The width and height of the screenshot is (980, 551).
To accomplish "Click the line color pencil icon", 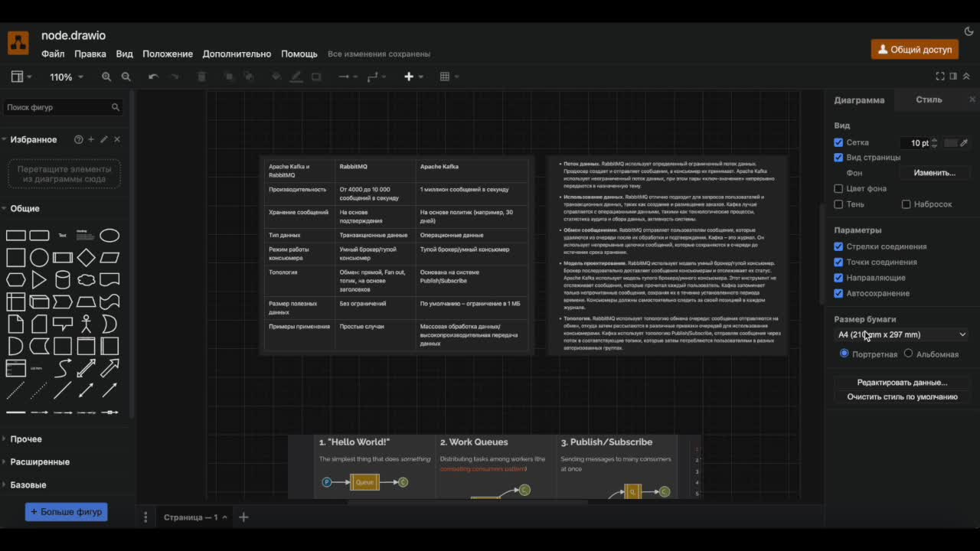I will point(296,77).
